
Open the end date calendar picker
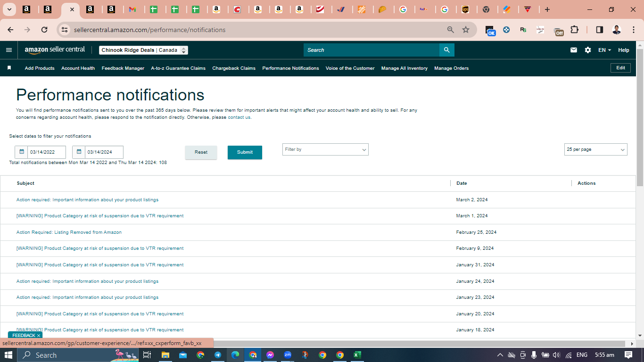click(x=79, y=152)
